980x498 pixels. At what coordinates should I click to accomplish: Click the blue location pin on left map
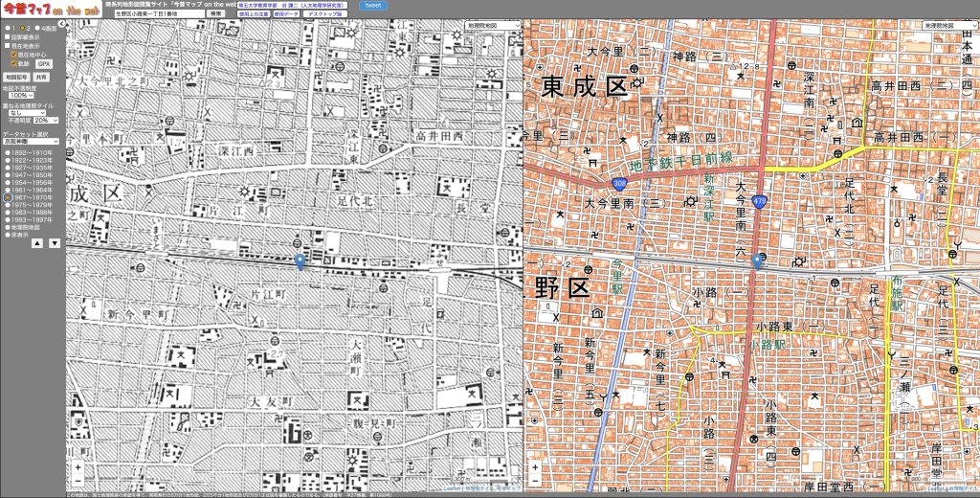point(300,260)
